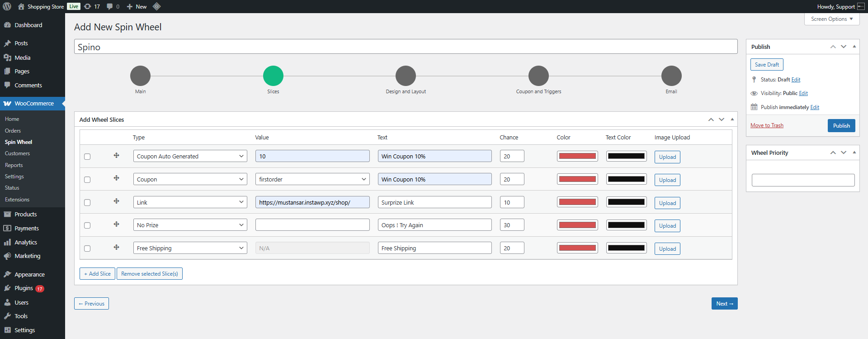This screenshot has height=339, width=868.
Task: Expand the Screen Options panel
Action: 831,19
